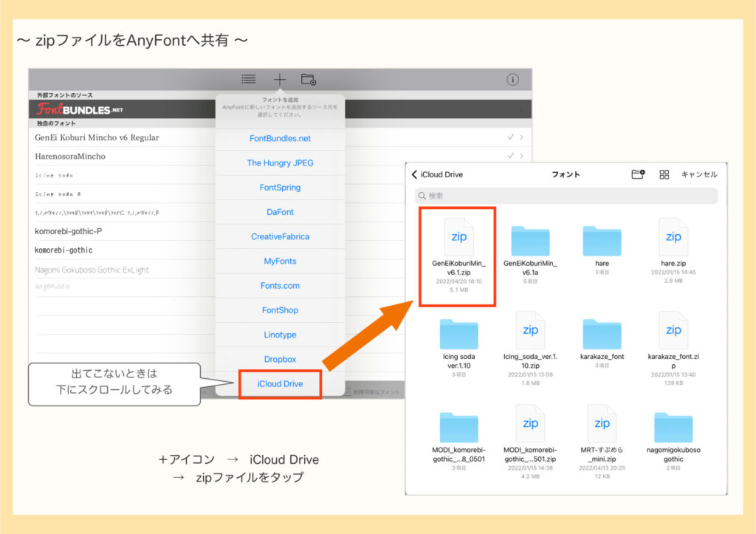Click the FontBundles.net banner logo
Image resolution: width=756 pixels, height=534 pixels.
point(80,109)
